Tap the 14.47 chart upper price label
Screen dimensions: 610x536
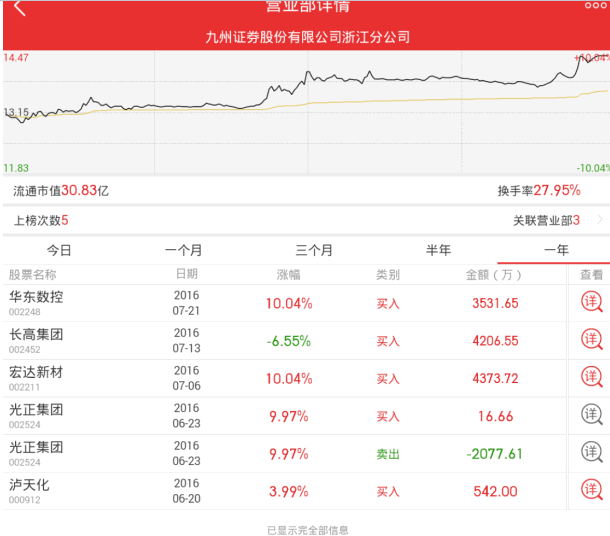16,58
